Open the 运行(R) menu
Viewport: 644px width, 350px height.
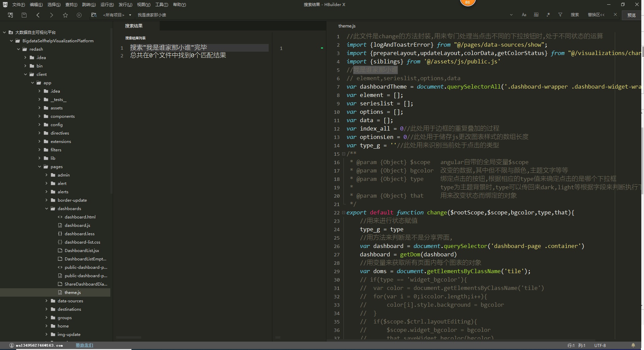tap(107, 5)
